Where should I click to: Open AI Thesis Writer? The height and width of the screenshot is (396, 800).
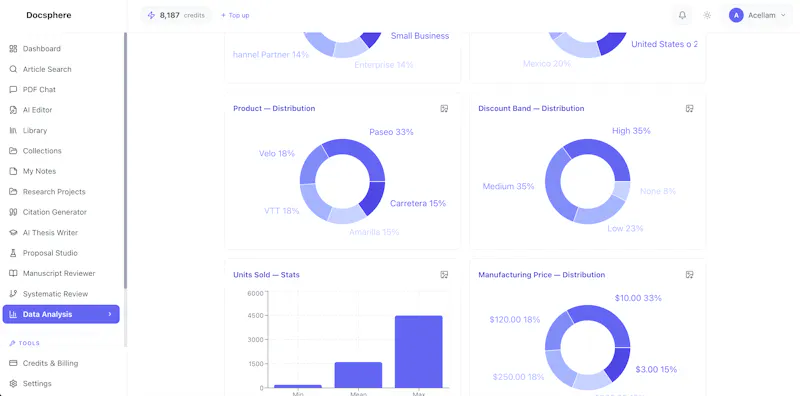point(61,233)
